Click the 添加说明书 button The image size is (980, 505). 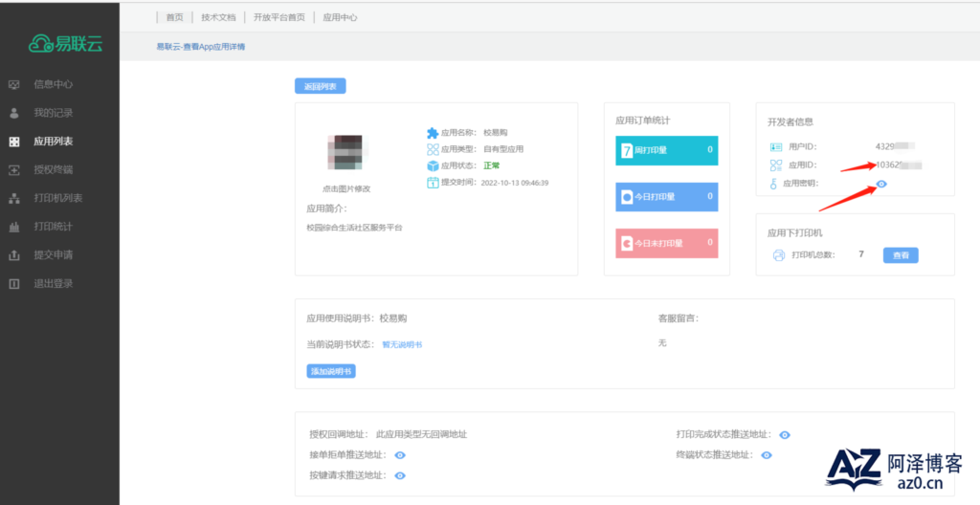coord(331,371)
